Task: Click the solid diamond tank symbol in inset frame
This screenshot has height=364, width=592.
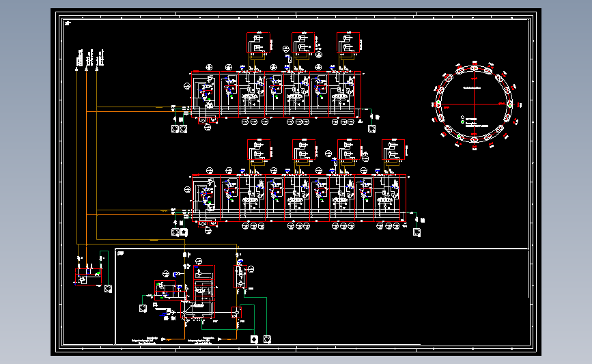Action: click(x=254, y=339)
